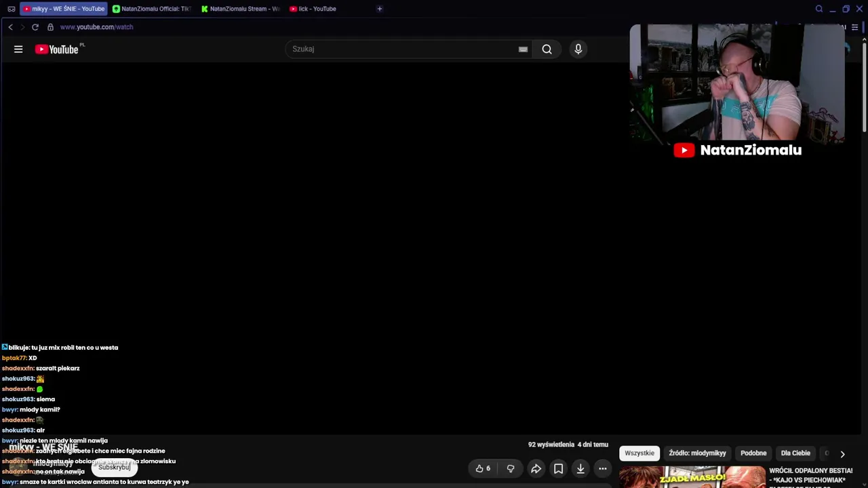Show more filter chips with right chevron

[x=842, y=454]
